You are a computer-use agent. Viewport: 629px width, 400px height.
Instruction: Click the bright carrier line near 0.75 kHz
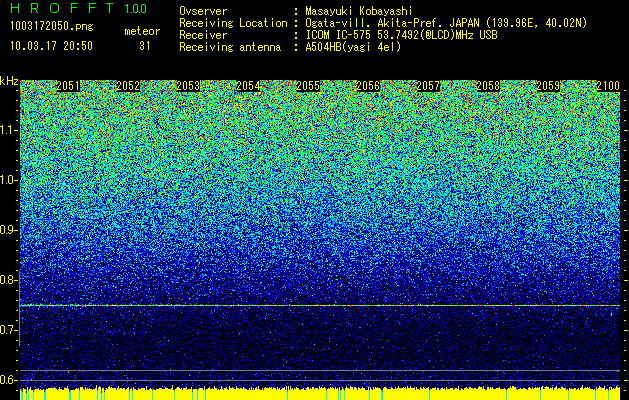(x=320, y=306)
